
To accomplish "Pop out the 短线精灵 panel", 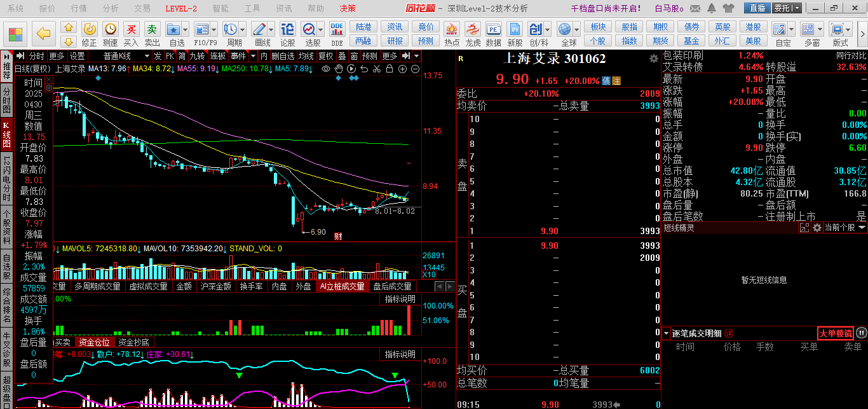I will click(804, 227).
